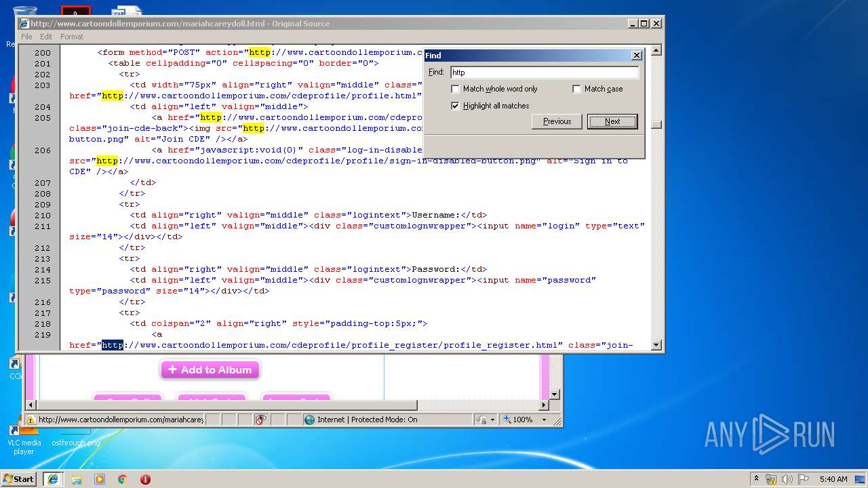The height and width of the screenshot is (488, 868).
Task: Click the warning icon in IE status bar
Action: (x=31, y=420)
